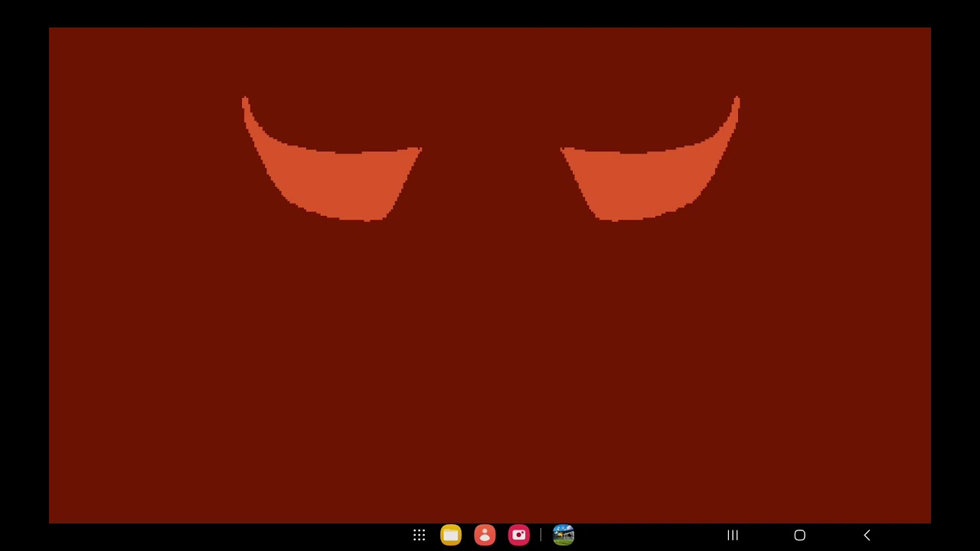Viewport: 980px width, 551px height.
Task: Launch the yellow My Files app
Action: pos(451,535)
